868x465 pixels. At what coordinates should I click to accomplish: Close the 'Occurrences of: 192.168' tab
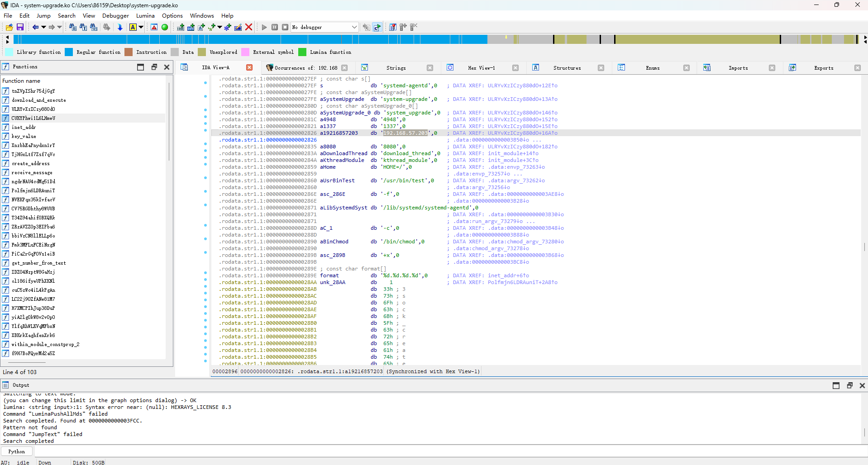click(x=344, y=68)
